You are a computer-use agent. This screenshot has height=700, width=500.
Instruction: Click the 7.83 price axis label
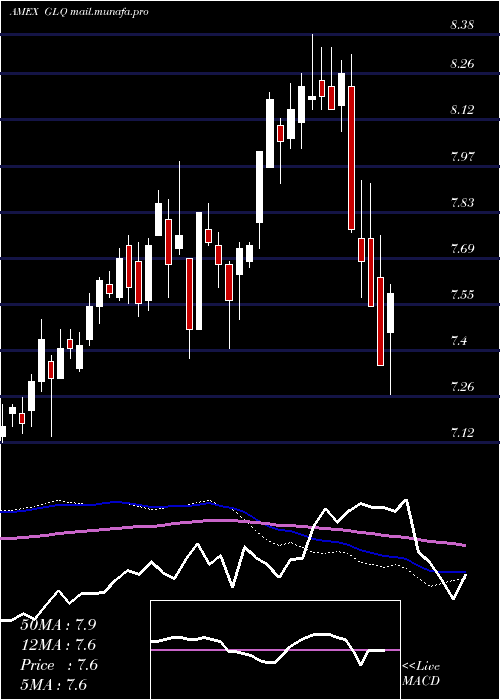coord(463,203)
